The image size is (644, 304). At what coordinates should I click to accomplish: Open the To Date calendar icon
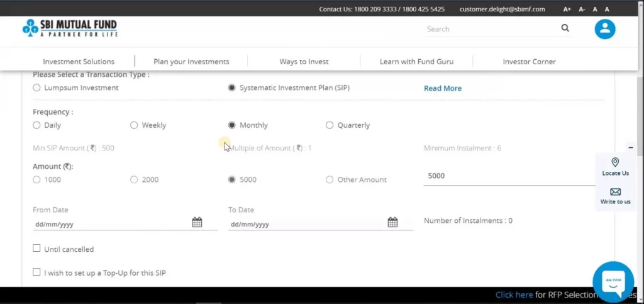392,222
